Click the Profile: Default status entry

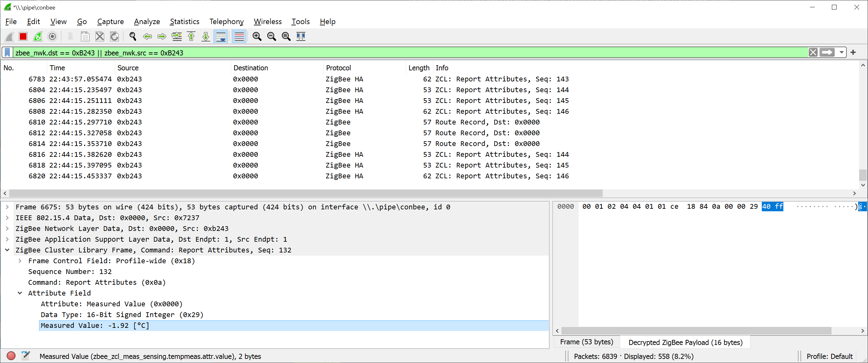pos(829,356)
